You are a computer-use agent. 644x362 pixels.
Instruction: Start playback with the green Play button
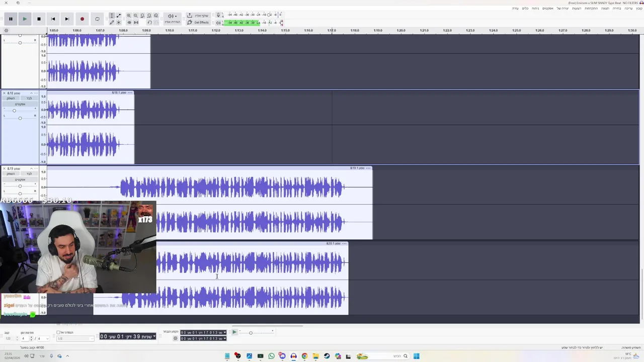(24, 19)
